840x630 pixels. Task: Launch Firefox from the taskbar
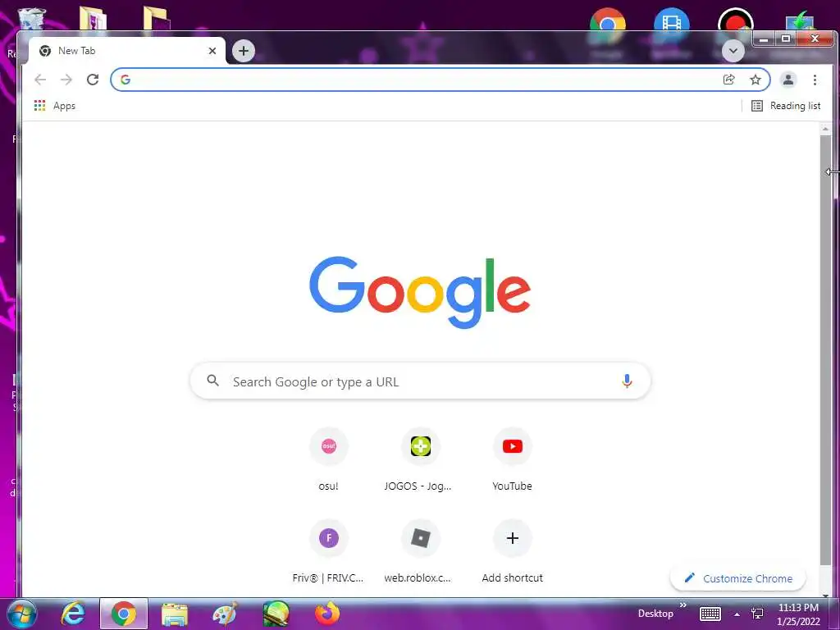327,614
